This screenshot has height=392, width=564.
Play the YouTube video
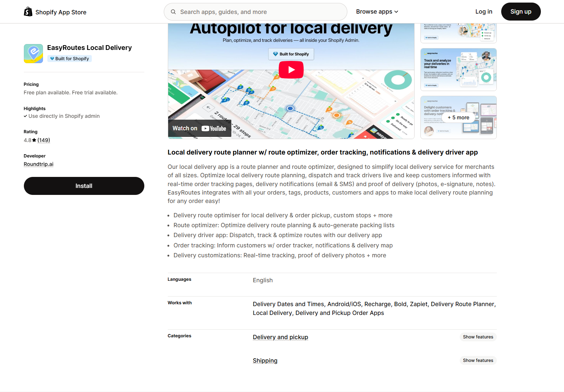tap(291, 70)
